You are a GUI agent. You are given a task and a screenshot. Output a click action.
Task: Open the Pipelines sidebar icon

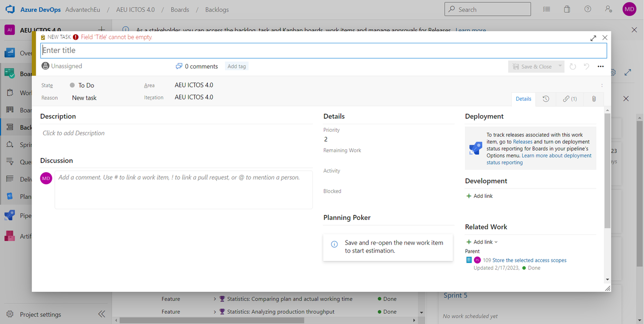[10, 215]
